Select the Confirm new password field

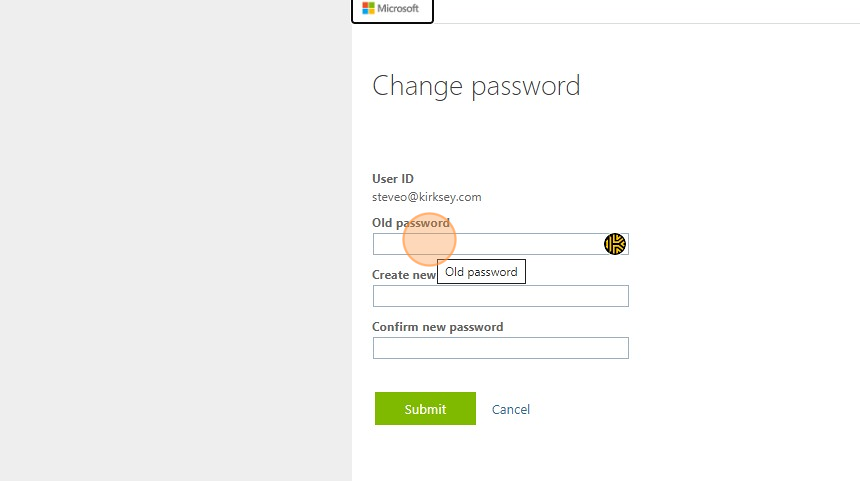pos(500,348)
